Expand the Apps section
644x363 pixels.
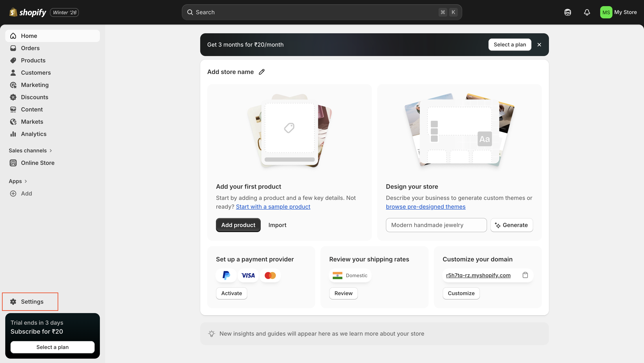[18, 181]
